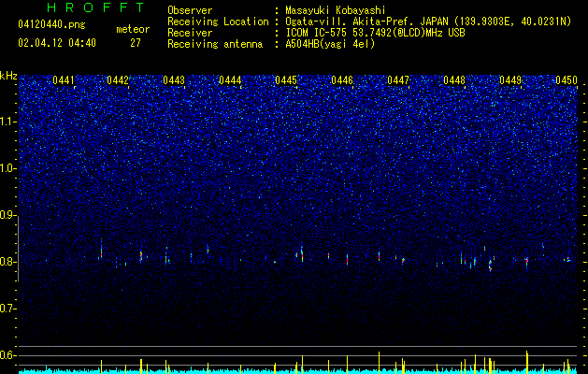This screenshot has width=588, height=374.
Task: Click the 0.7 frequency axis label
Action: [8, 309]
